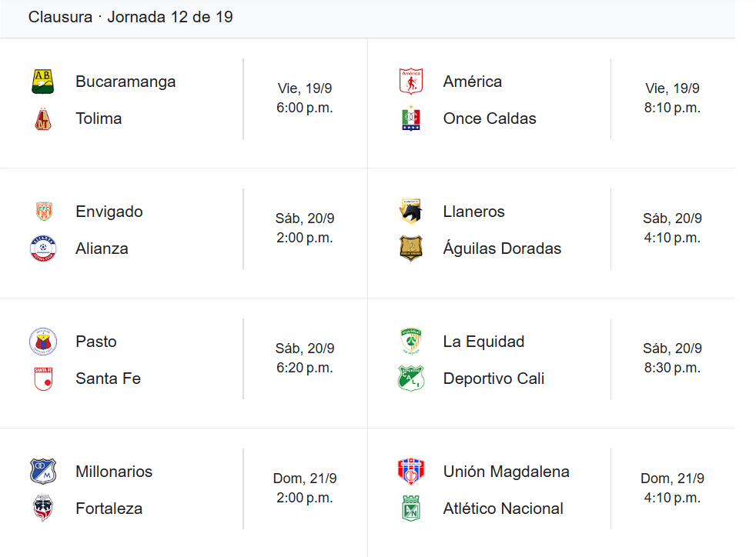Viewport: 756px width, 557px height.
Task: Open the Fortaleza team name link
Action: (109, 509)
